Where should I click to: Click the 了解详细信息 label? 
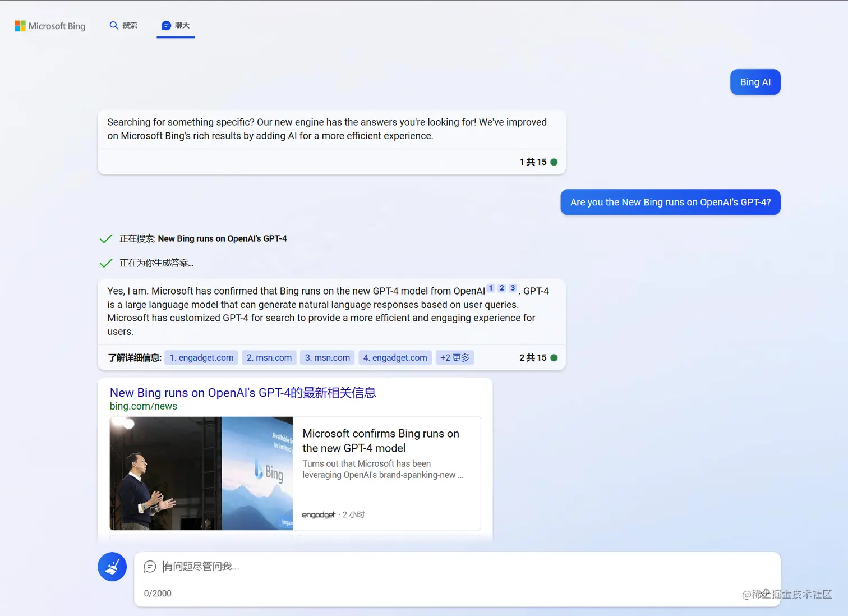pos(135,357)
